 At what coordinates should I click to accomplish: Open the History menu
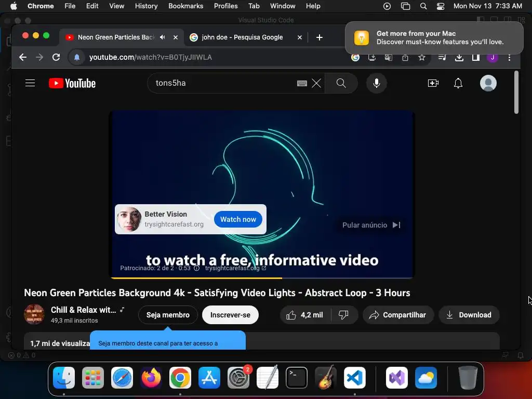(146, 6)
